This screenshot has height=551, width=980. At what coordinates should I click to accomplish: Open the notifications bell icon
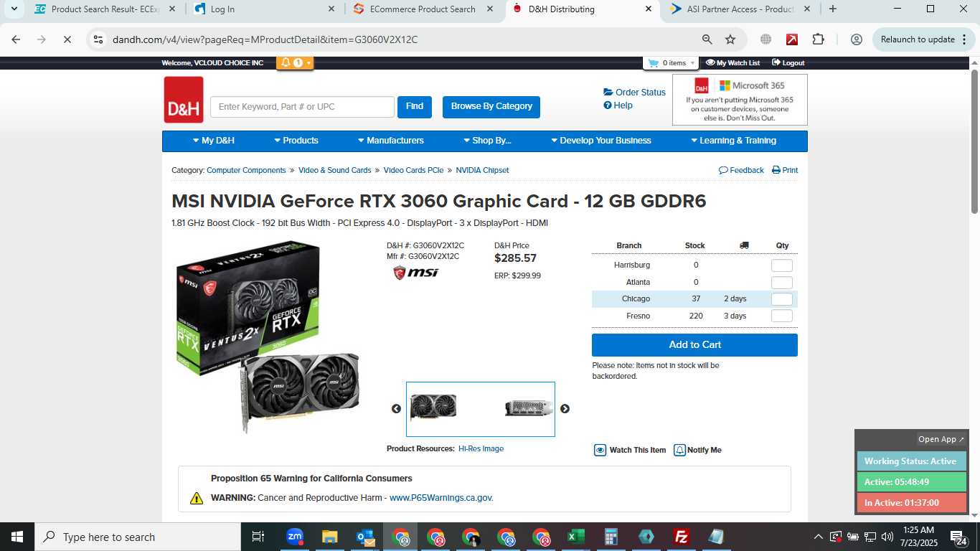click(x=286, y=63)
